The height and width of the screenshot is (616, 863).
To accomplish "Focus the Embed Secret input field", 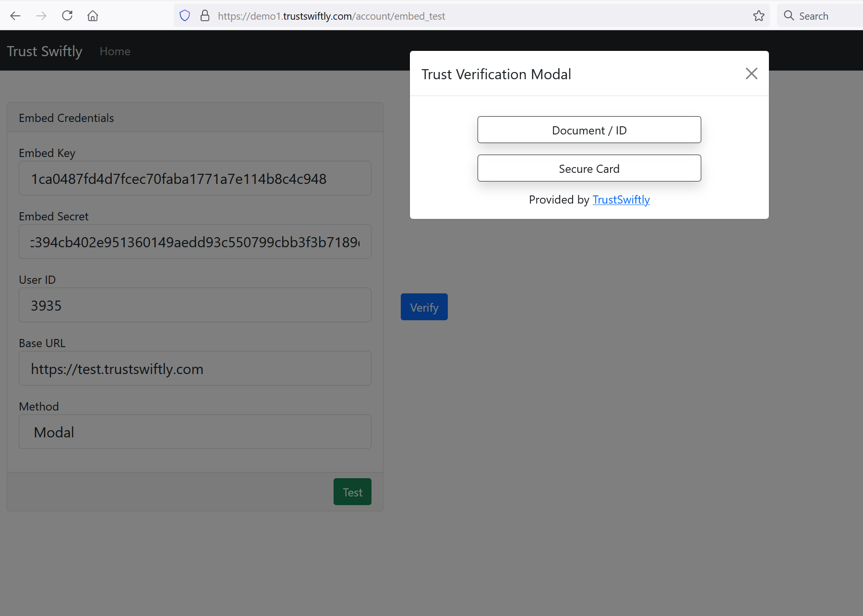I will [195, 242].
